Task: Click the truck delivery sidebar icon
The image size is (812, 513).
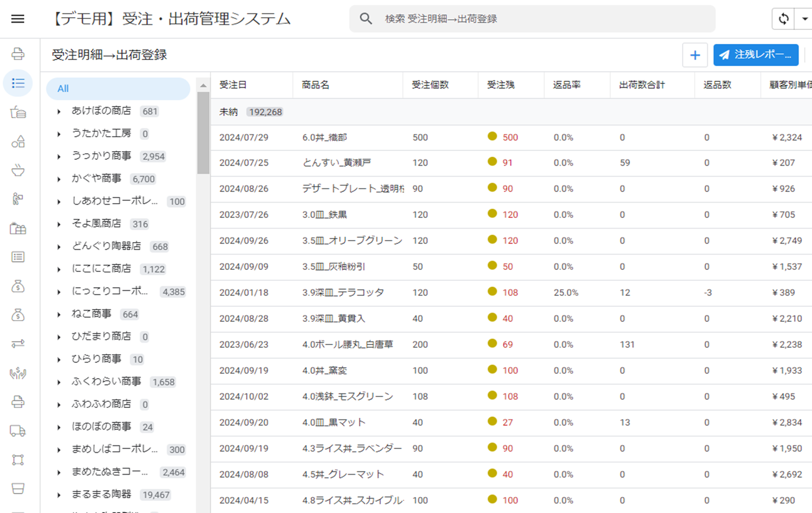Action: pos(18,431)
